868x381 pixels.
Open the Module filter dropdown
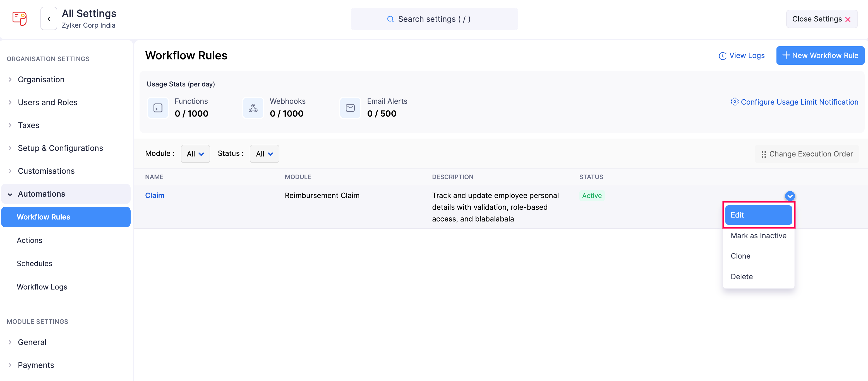click(195, 154)
